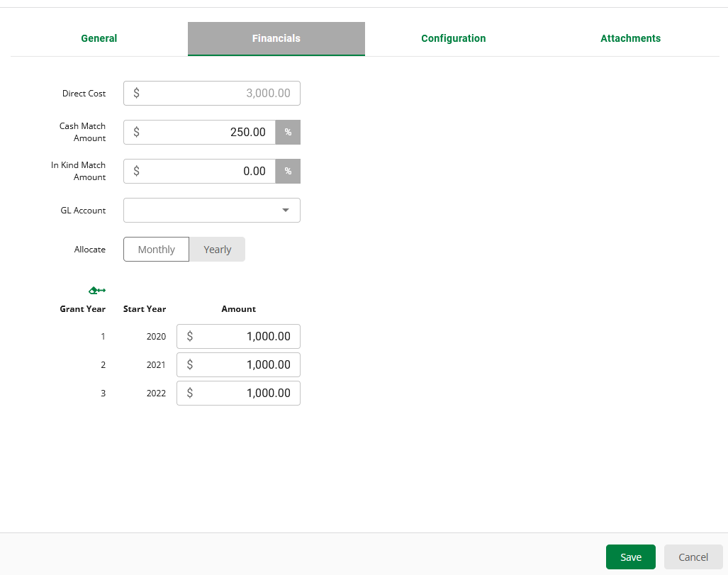Click the Direct Cost field
728x575 pixels.
click(x=212, y=94)
